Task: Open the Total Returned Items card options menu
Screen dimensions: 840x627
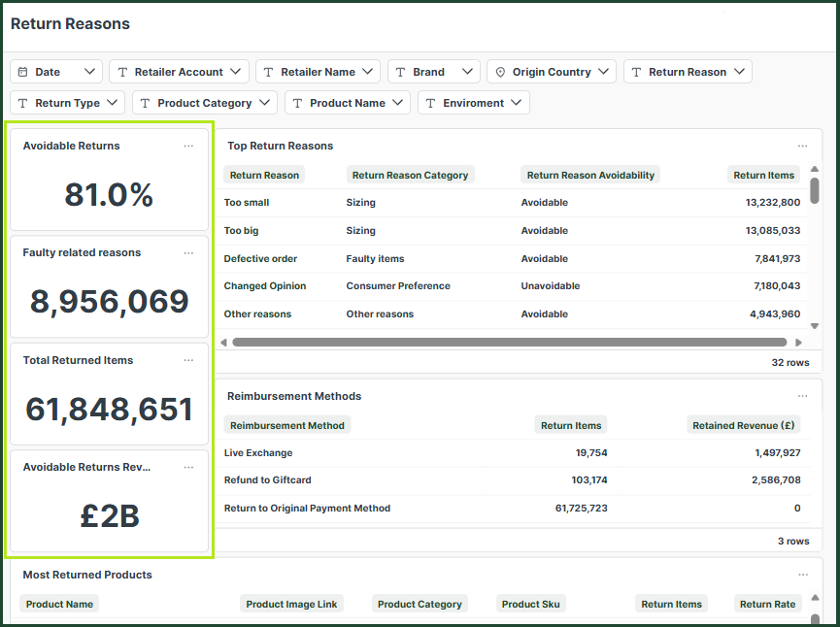Action: [x=188, y=360]
